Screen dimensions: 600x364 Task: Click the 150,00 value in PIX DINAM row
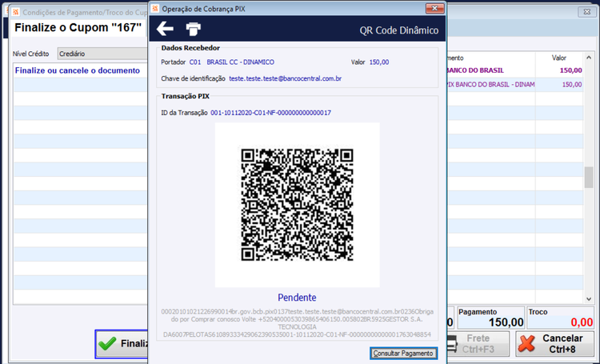pos(572,85)
